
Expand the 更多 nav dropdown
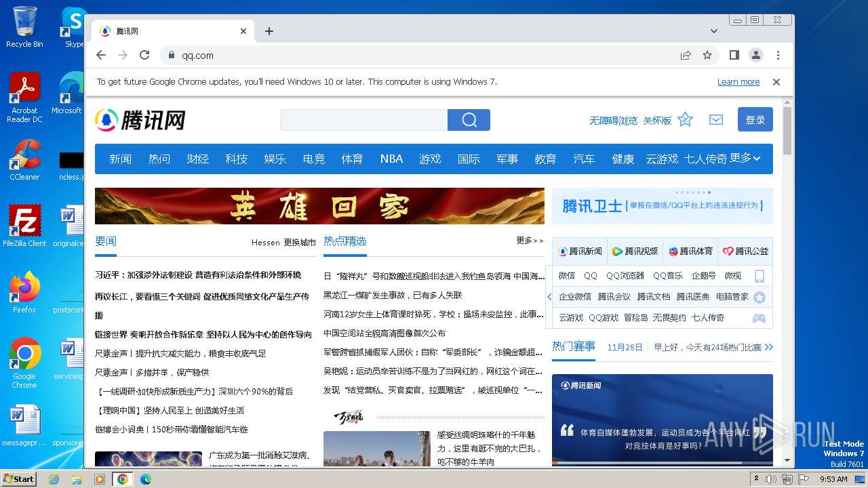coord(746,158)
